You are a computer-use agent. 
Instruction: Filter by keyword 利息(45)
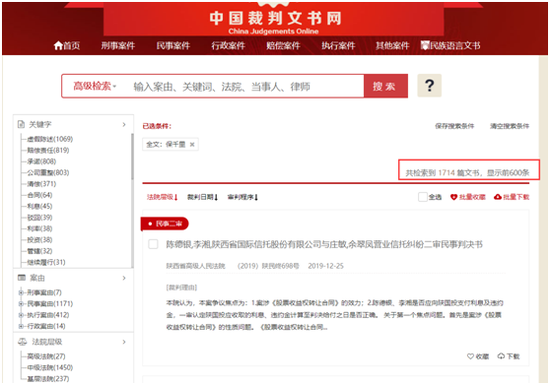coord(40,206)
